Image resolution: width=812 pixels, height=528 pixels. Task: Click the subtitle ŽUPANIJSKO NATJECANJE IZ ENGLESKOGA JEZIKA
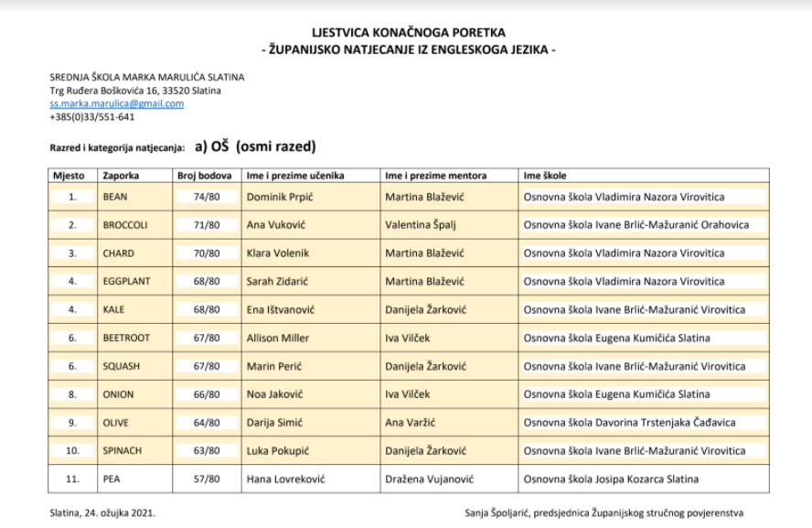(x=409, y=49)
